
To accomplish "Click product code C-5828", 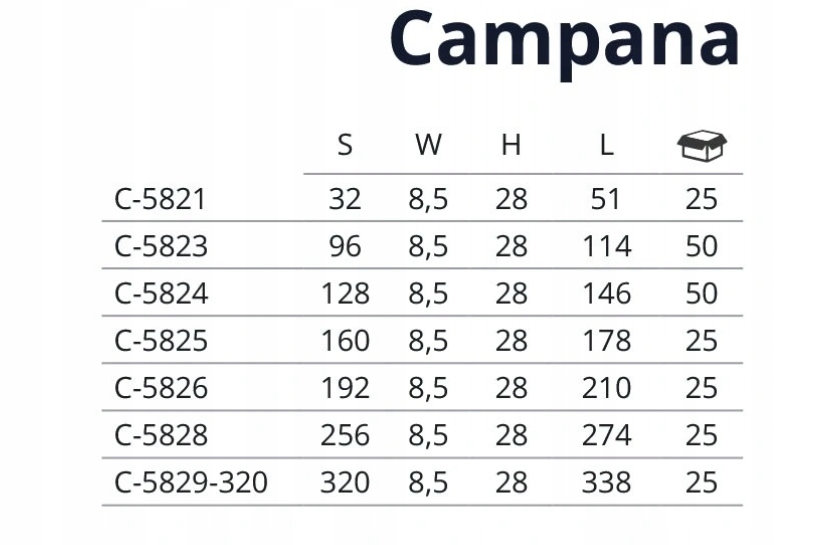I will point(161,436).
